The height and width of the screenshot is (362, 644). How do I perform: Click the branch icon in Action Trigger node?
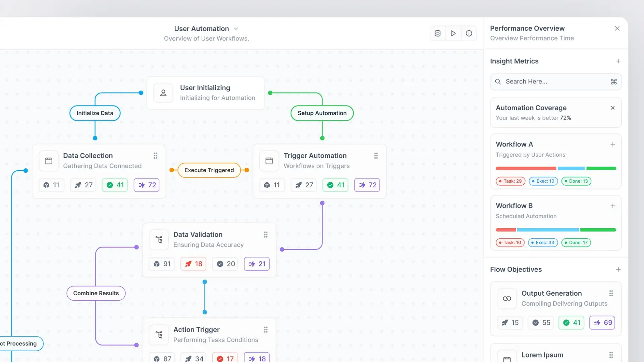click(x=159, y=335)
